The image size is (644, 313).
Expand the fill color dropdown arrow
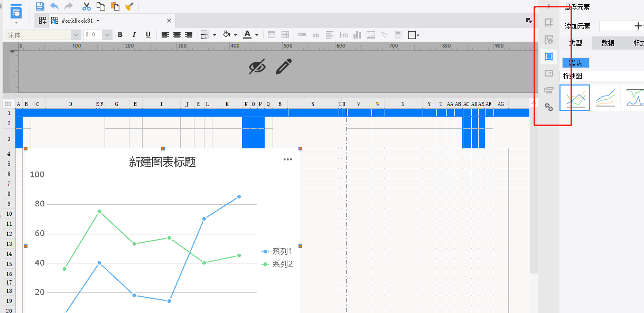click(236, 35)
